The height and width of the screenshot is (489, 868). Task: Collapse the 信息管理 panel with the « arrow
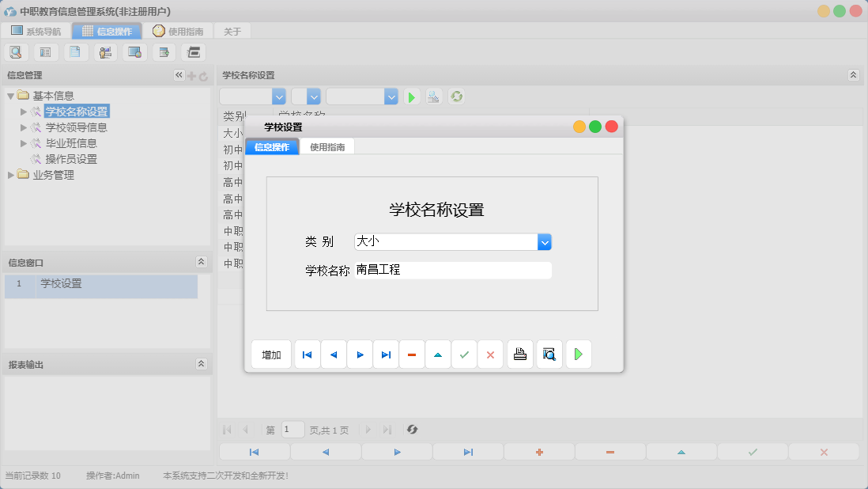(179, 74)
